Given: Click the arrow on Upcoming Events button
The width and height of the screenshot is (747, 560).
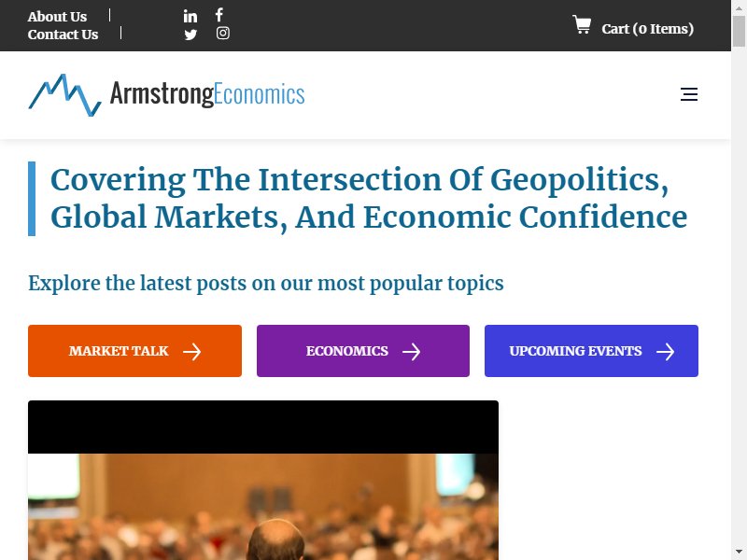Looking at the screenshot, I should [x=665, y=352].
